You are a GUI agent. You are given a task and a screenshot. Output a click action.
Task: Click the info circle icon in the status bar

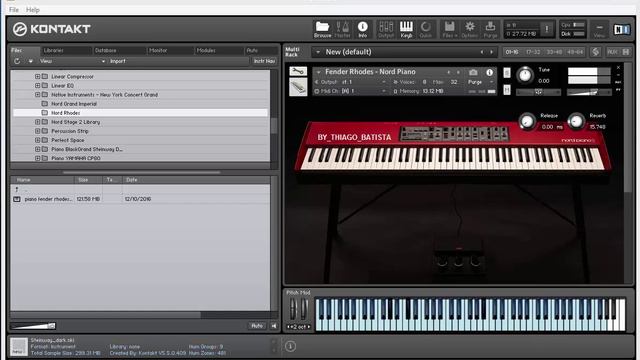pyautogui.click(x=290, y=347)
